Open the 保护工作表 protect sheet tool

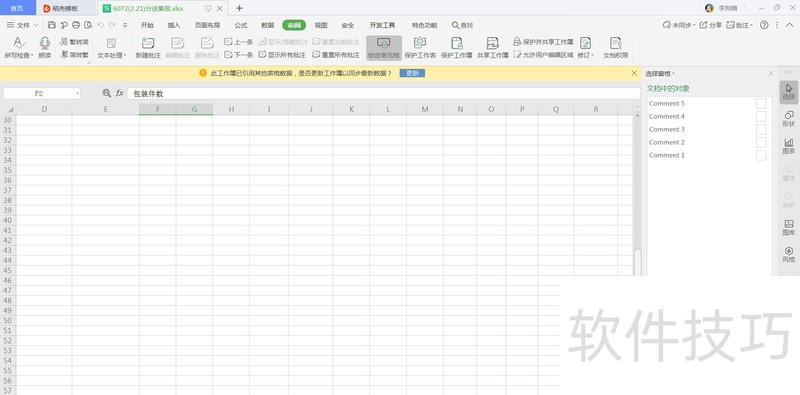click(420, 43)
